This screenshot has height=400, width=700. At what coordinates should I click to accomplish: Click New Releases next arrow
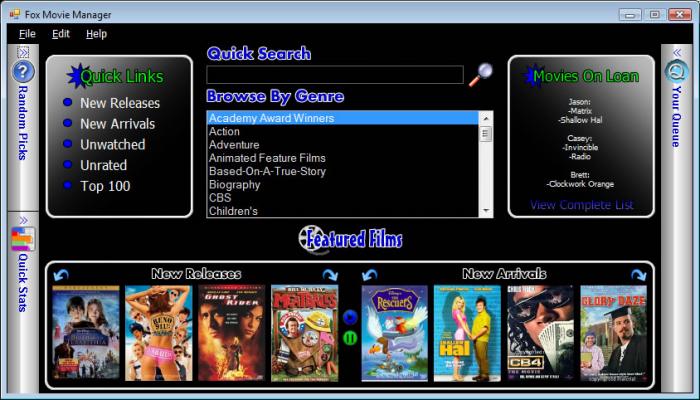pos(330,275)
